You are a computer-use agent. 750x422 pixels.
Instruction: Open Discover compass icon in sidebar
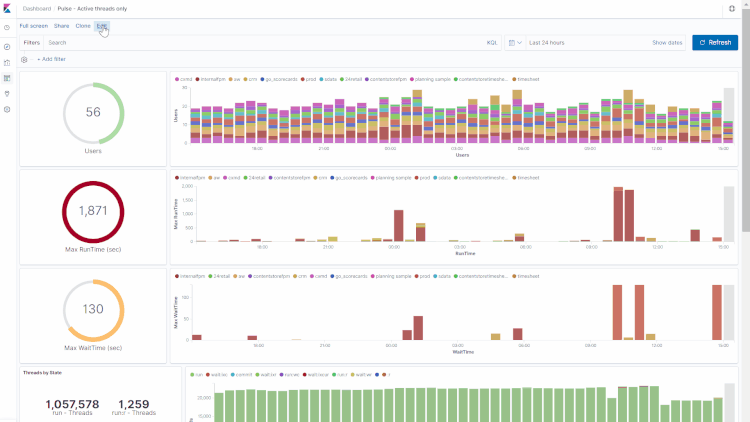click(7, 47)
